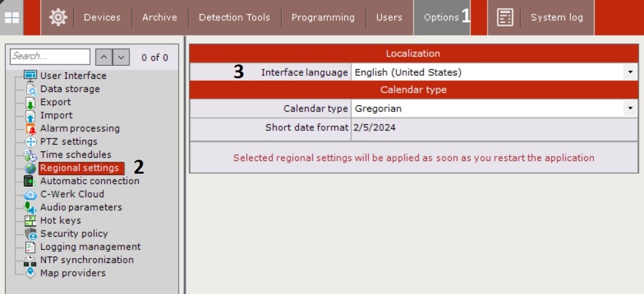The height and width of the screenshot is (294, 644).
Task: Open the Interface language dropdown
Action: coord(630,72)
